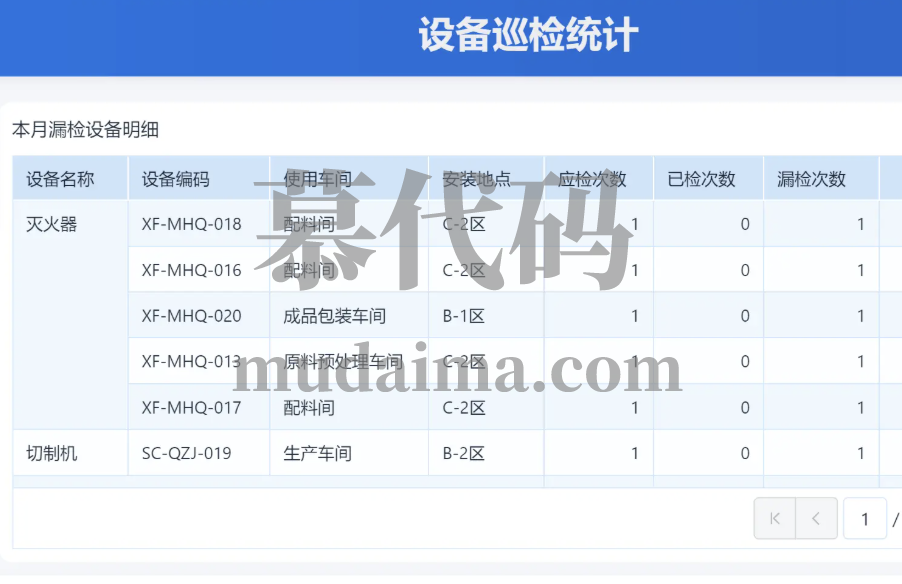Click the 使用车间 column header
This screenshot has width=902, height=584.
tap(318, 179)
